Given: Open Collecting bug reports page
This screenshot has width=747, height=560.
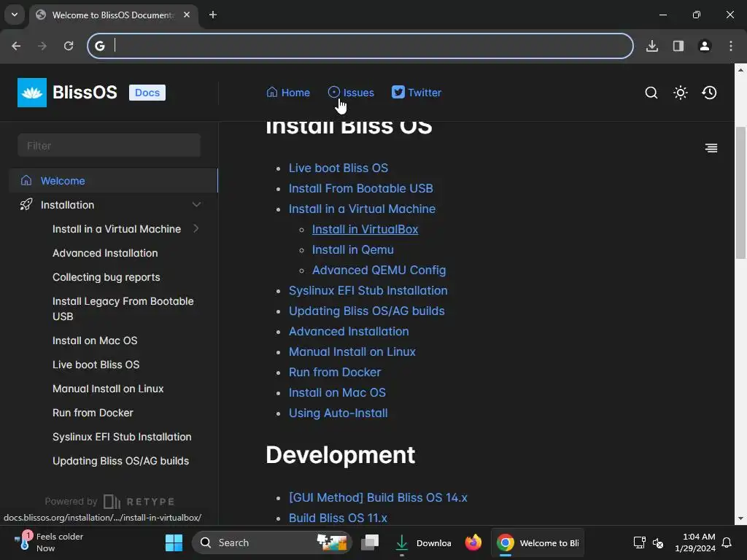Looking at the screenshot, I should click(107, 277).
